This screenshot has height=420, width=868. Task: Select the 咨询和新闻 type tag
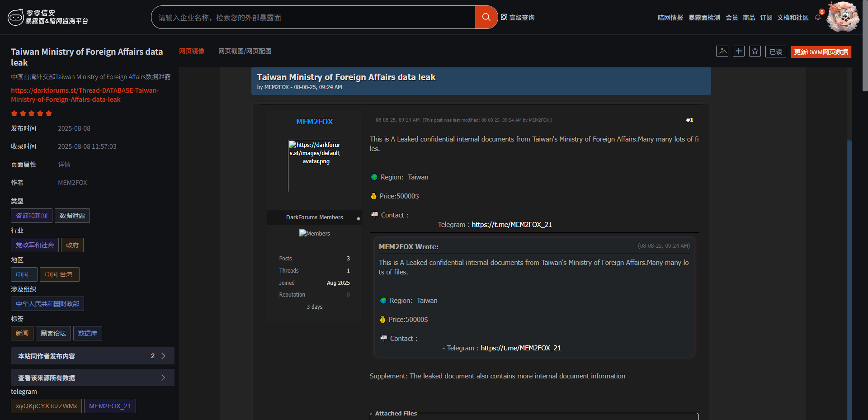tap(32, 216)
